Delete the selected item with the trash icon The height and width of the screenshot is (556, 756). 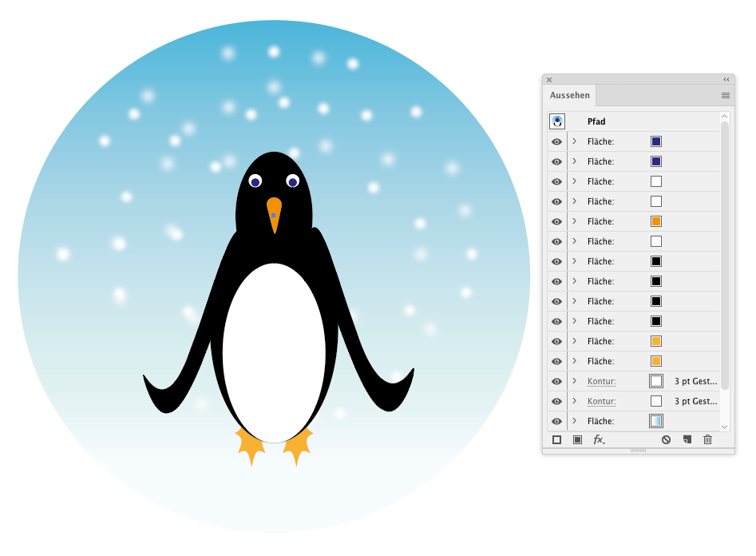coord(707,439)
